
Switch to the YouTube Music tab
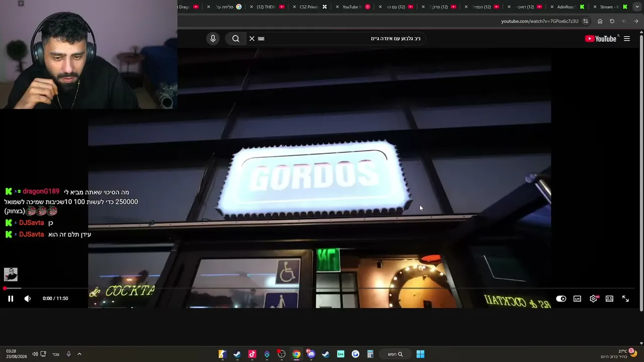(x=353, y=7)
